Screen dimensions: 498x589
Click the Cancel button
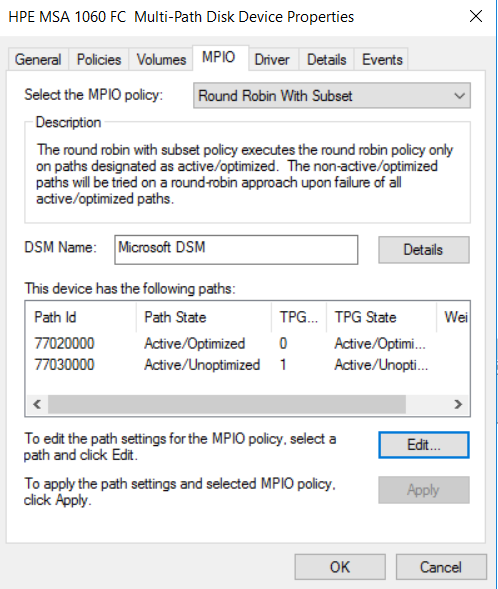point(441,567)
